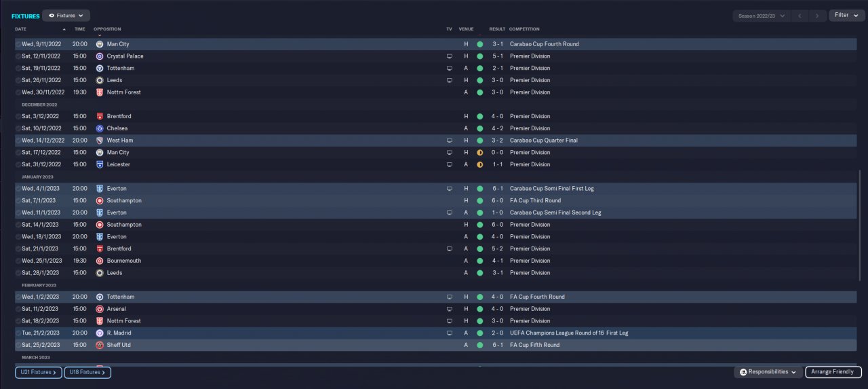The height and width of the screenshot is (389, 868).
Task: Click the Carabao Cup Semi Final Second Leg text
Action: [x=555, y=212]
